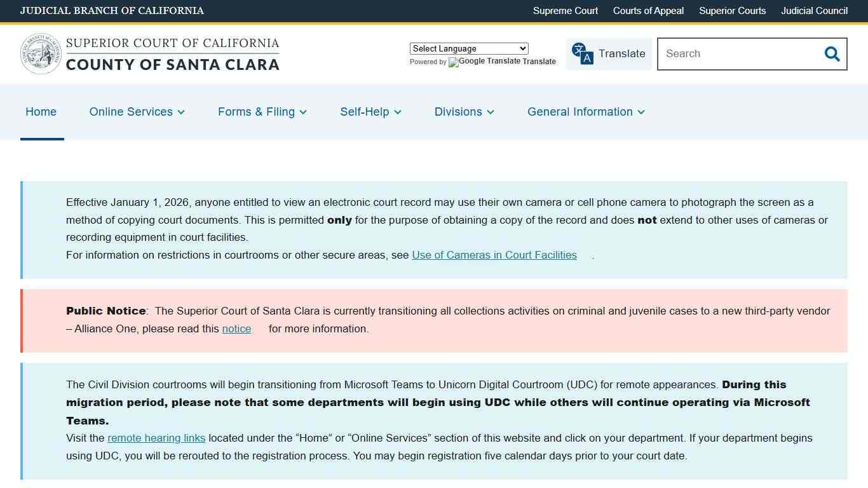868x488 pixels.
Task: Open the Select Language dropdown
Action: 468,48
